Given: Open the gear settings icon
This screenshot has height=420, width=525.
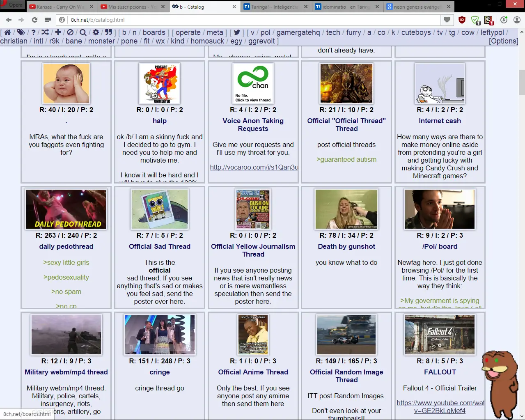Looking at the screenshot, I should coord(96,32).
